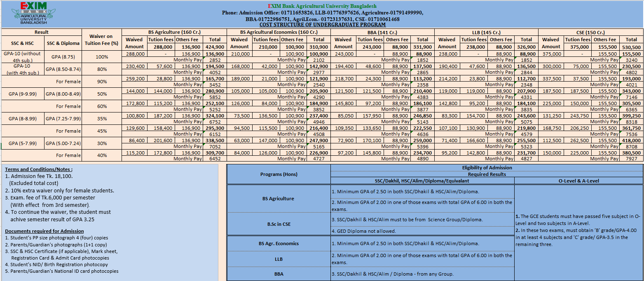The image size is (644, 281).
Task: Click the 90% waiver cell
Action: [101, 82]
